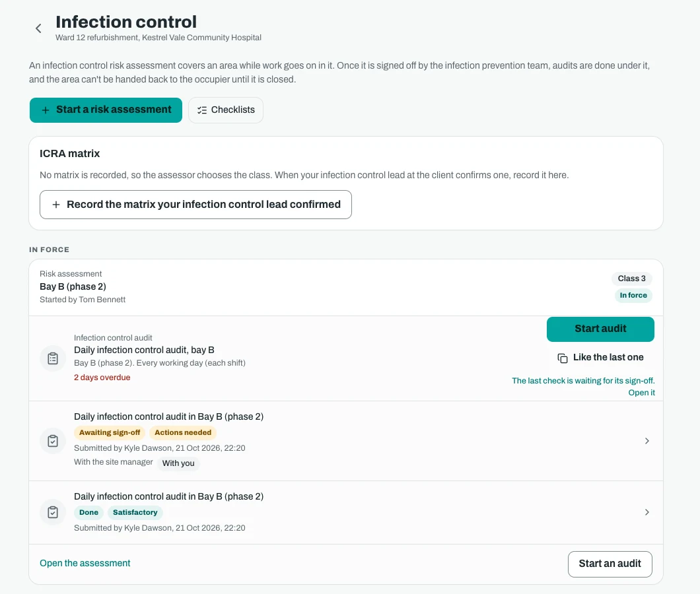Open the assessment link
The width and height of the screenshot is (700, 594).
(x=85, y=563)
